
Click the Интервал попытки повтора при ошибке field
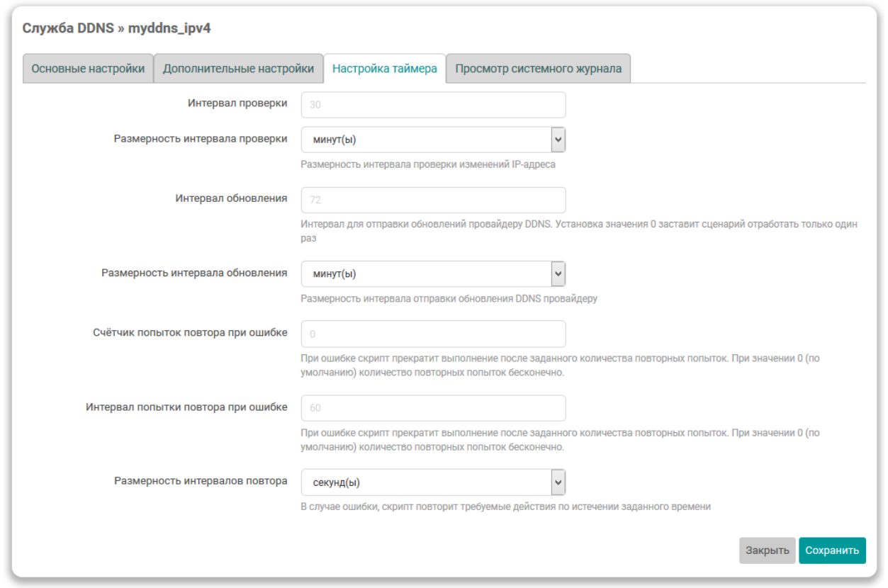tap(433, 408)
